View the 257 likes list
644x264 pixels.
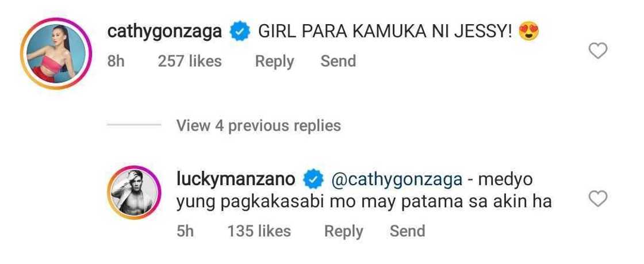click(190, 61)
